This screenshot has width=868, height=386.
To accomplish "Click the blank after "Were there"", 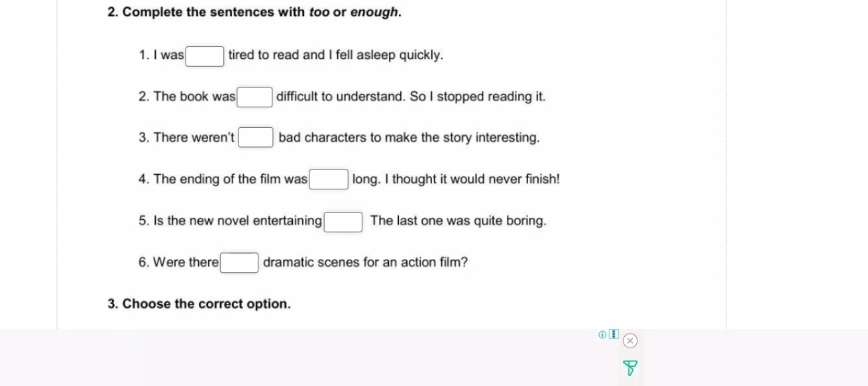I will pyautogui.click(x=239, y=263).
